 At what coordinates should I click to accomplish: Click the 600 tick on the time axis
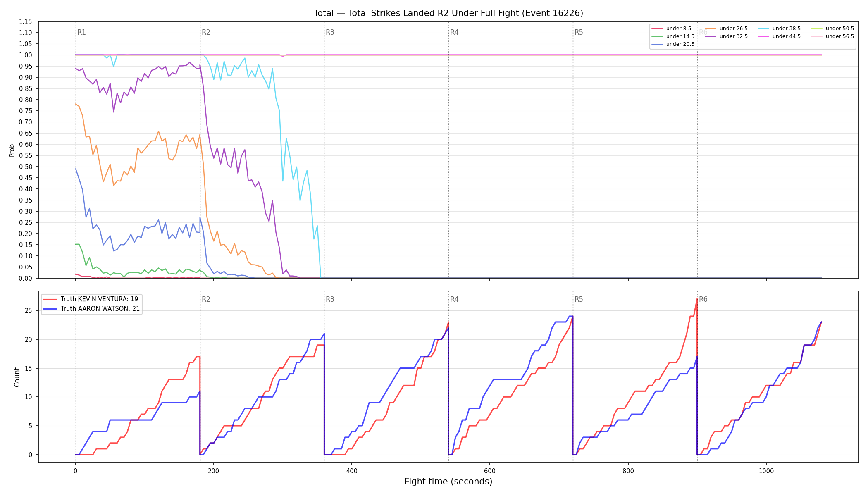[x=490, y=471]
